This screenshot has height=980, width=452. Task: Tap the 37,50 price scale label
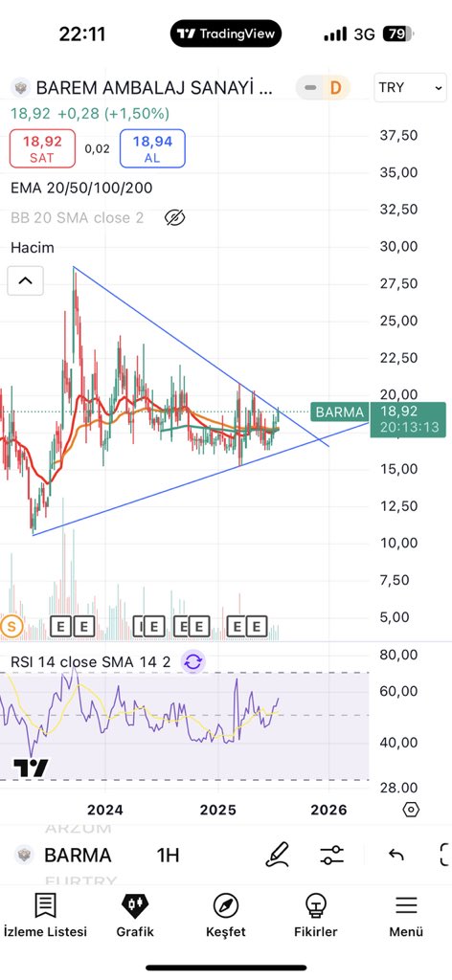[399, 135]
